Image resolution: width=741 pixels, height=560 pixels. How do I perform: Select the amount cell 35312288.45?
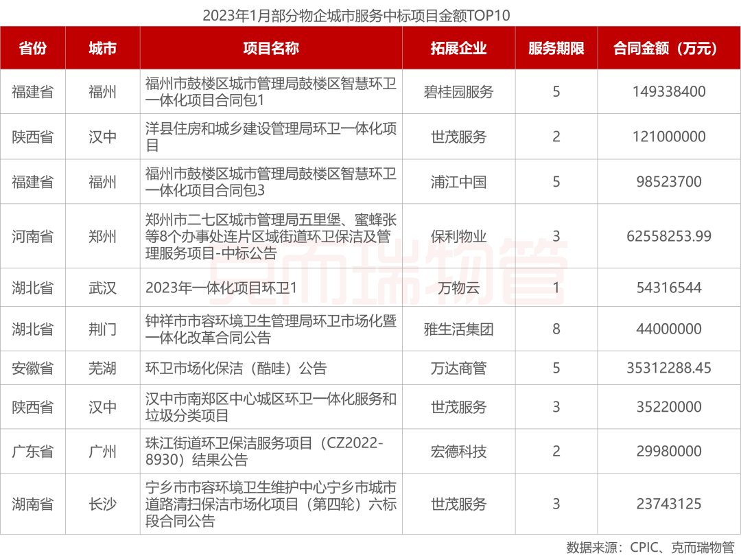pyautogui.click(x=669, y=368)
